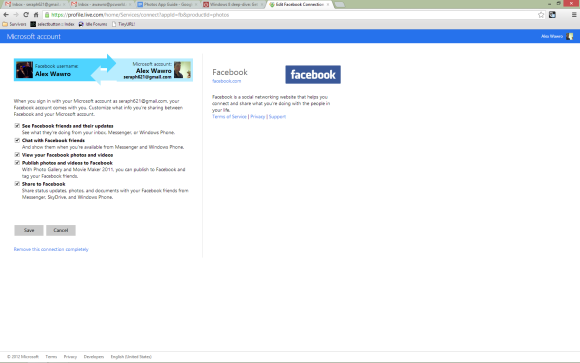Select the Edit Facebook Connection tab

(x=300, y=4)
